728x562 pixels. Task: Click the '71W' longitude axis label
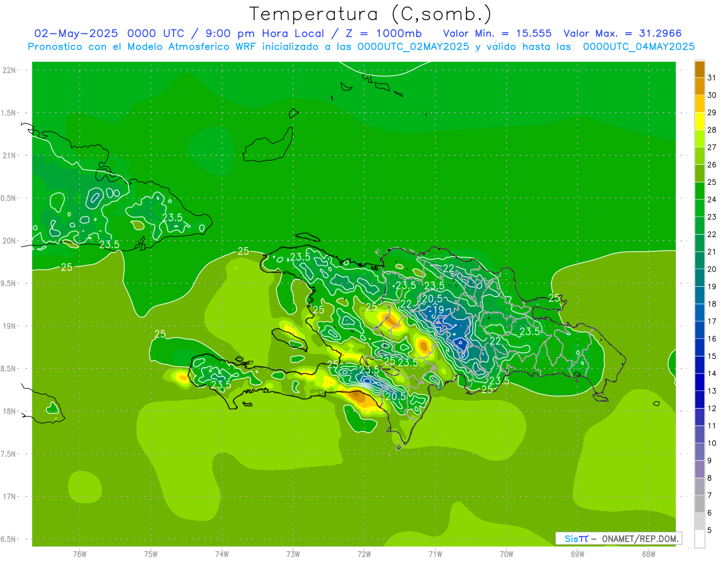click(x=435, y=554)
